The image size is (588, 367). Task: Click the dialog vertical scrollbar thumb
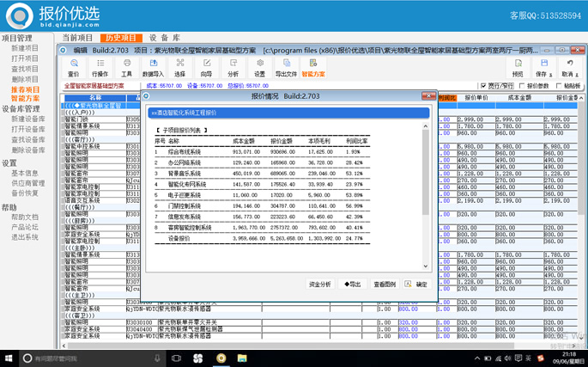426,173
